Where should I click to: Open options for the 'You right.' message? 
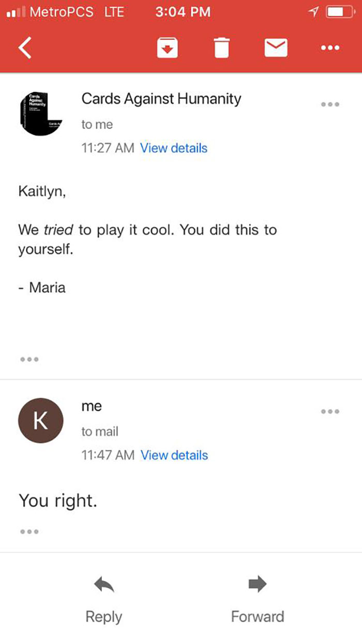[x=330, y=412]
